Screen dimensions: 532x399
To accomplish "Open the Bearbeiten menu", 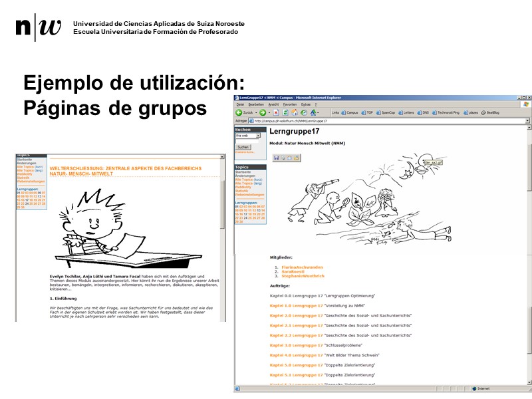I will (255, 105).
